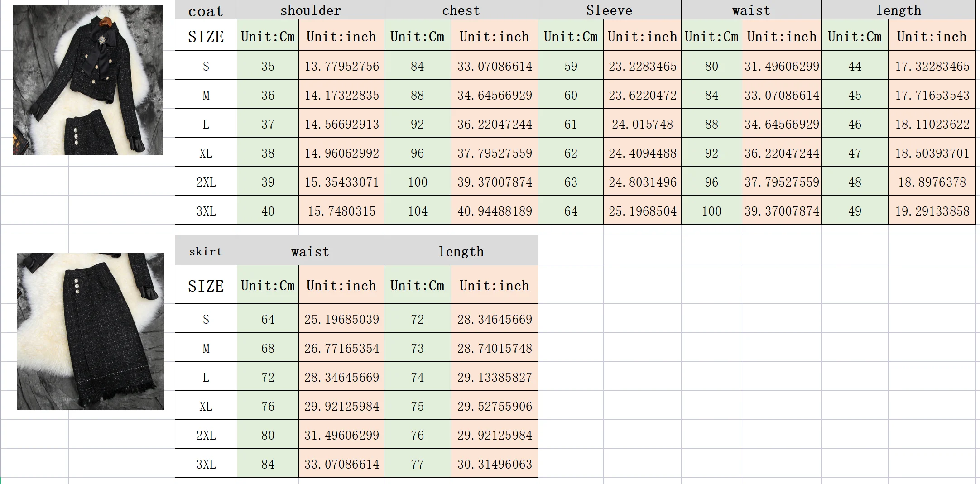
Task: Select coat length inch value 19.29133858
Action: pos(932,211)
